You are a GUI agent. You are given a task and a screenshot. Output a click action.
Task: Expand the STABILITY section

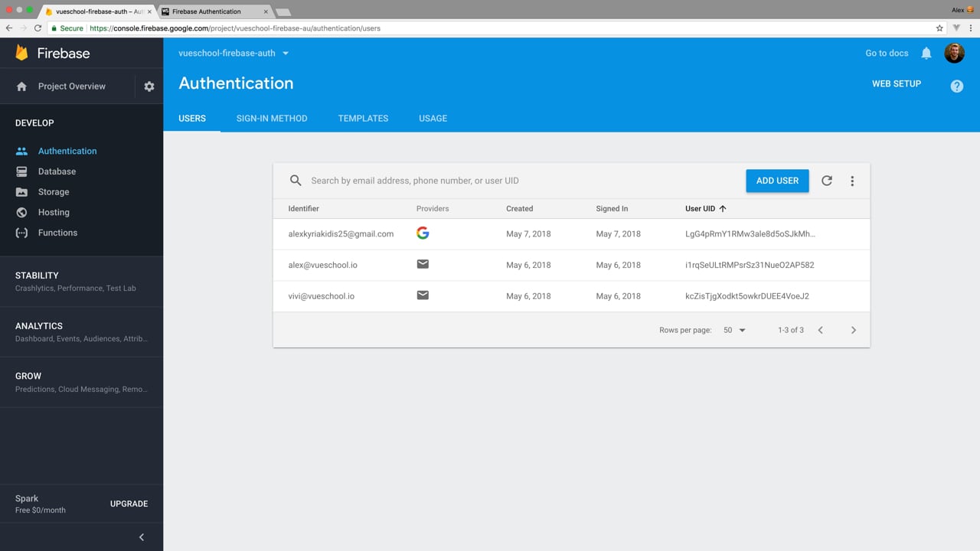(81, 282)
